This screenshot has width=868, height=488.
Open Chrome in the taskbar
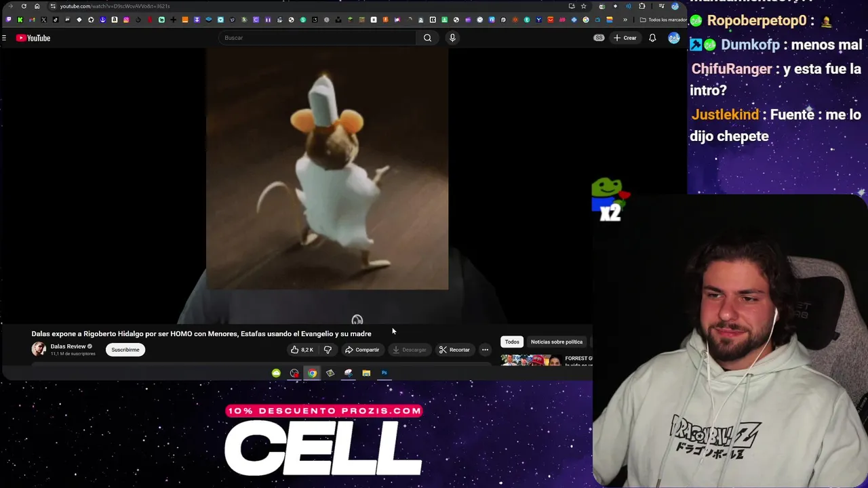pos(312,373)
